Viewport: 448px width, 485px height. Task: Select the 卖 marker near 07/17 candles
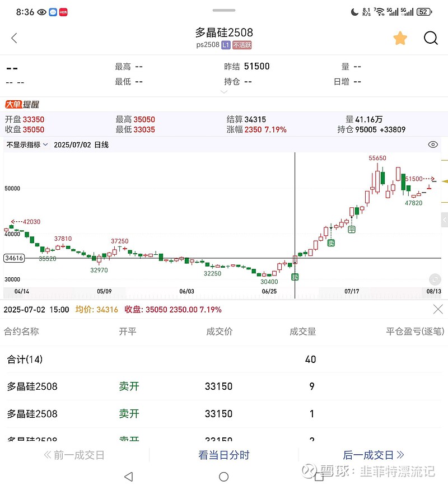tap(331, 243)
